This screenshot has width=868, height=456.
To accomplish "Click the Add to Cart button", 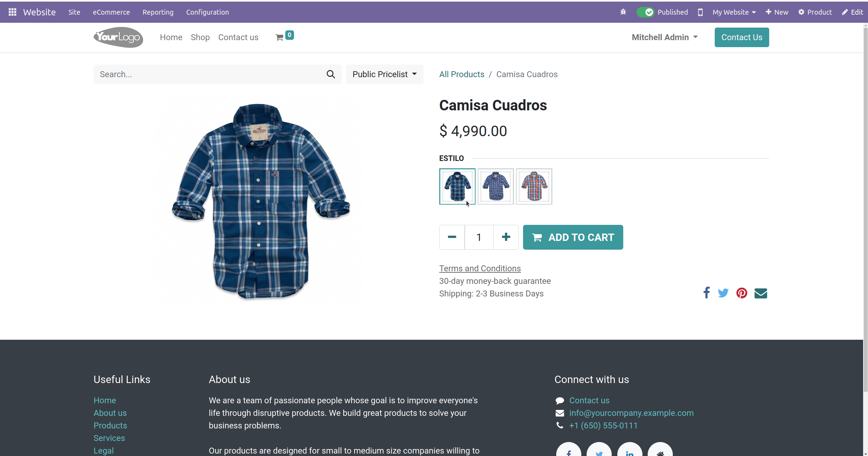I will coord(573,237).
